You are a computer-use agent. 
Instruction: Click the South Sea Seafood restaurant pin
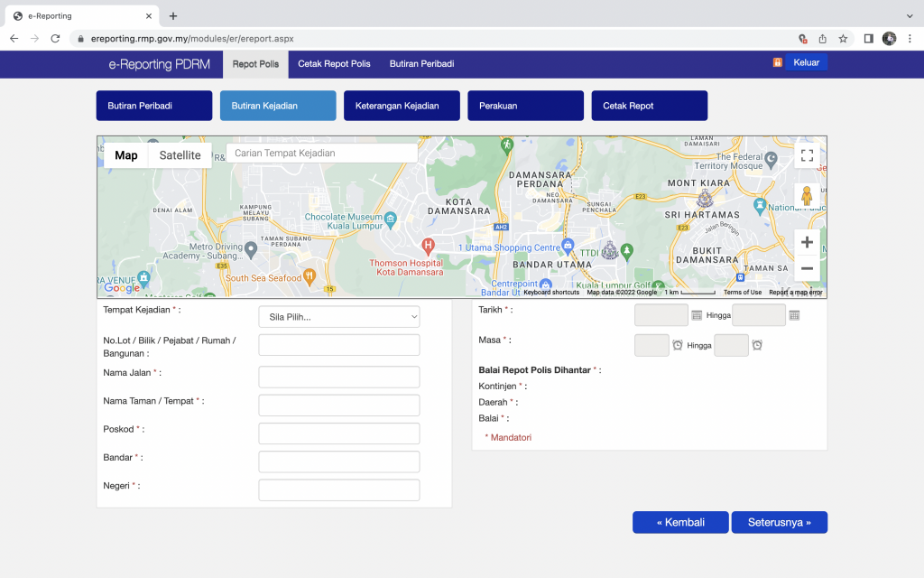310,276
